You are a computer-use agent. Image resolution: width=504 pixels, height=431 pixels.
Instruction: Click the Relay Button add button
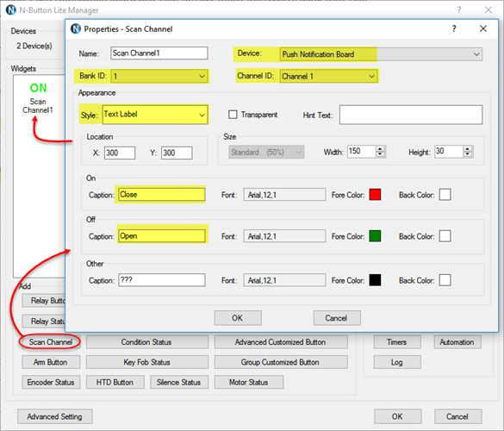[44, 301]
